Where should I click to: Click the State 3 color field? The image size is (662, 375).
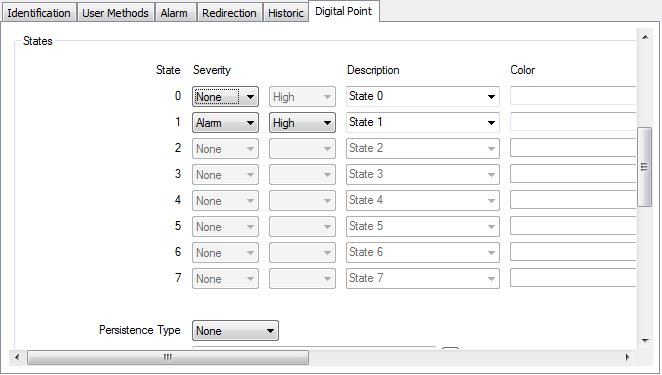[573, 174]
